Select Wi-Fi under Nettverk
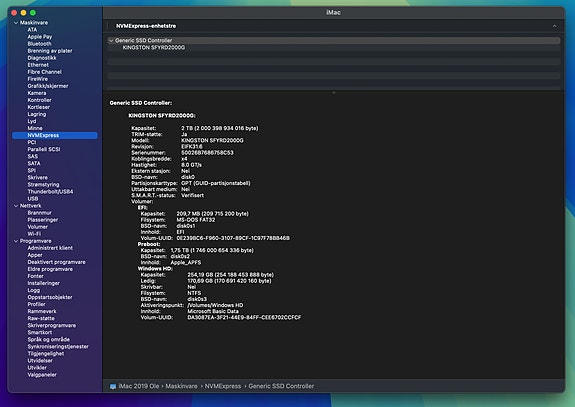Image resolution: width=575 pixels, height=407 pixels. coord(34,234)
